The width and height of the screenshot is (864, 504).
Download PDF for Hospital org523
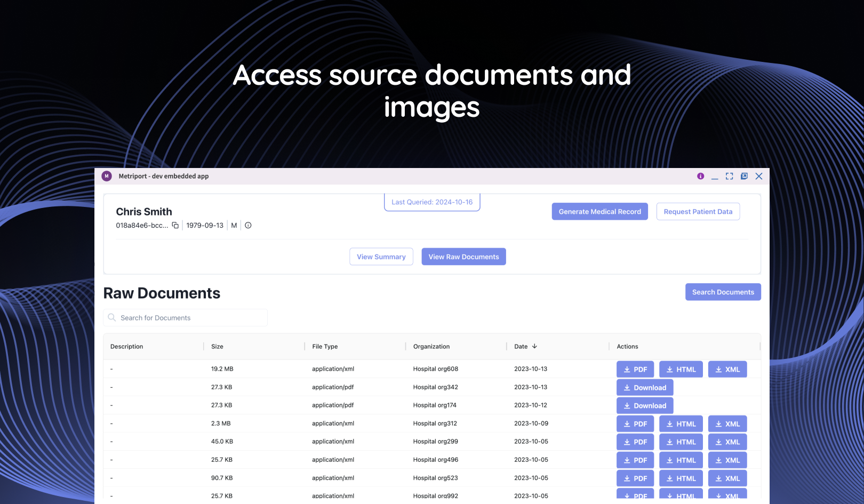tap(635, 478)
